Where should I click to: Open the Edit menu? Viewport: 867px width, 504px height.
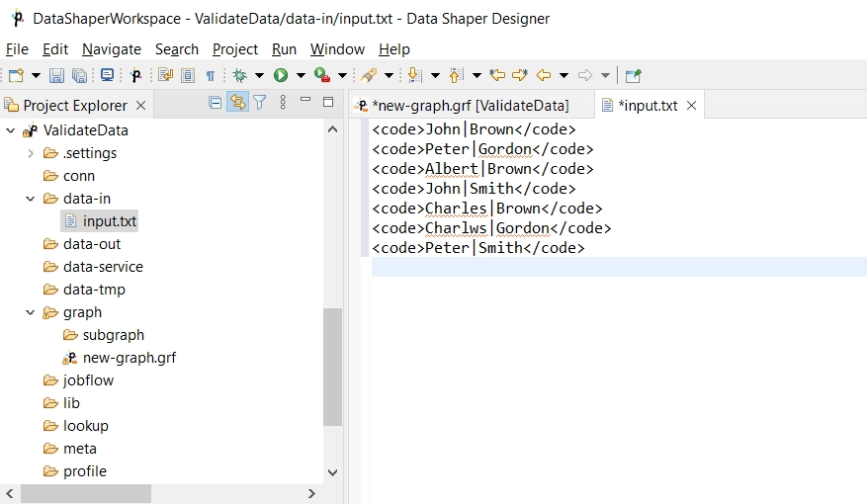(x=55, y=49)
